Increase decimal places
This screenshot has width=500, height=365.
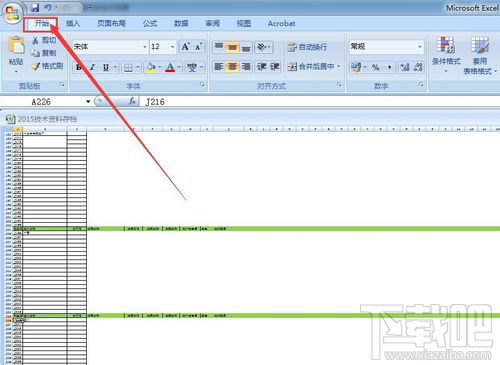pyautogui.click(x=405, y=67)
